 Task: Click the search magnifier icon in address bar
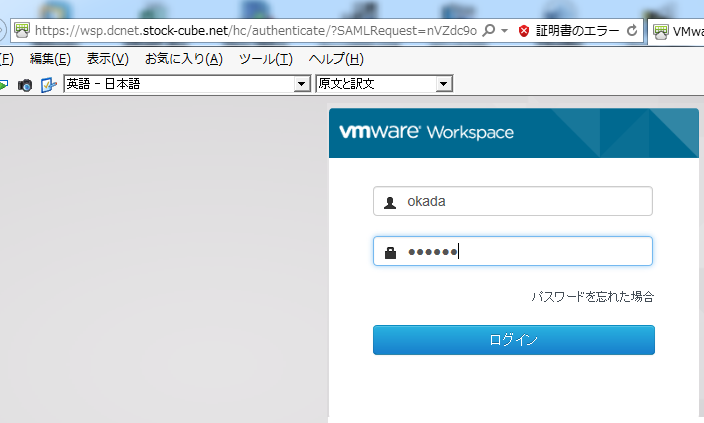489,31
